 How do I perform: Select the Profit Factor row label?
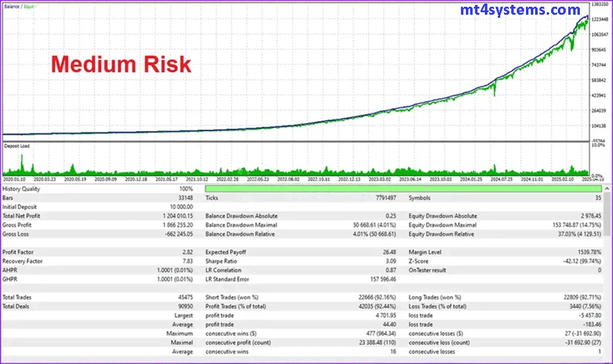(18, 252)
